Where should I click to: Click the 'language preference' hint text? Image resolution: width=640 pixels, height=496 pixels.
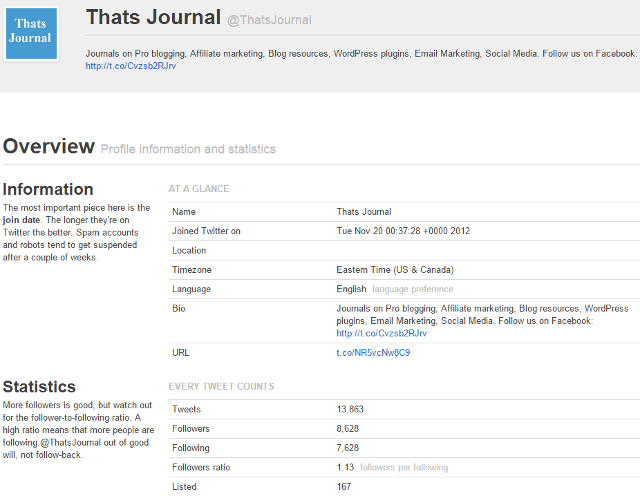click(x=410, y=289)
